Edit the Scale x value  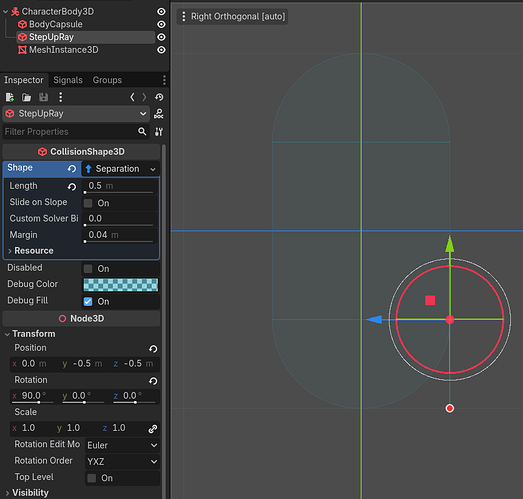33,428
